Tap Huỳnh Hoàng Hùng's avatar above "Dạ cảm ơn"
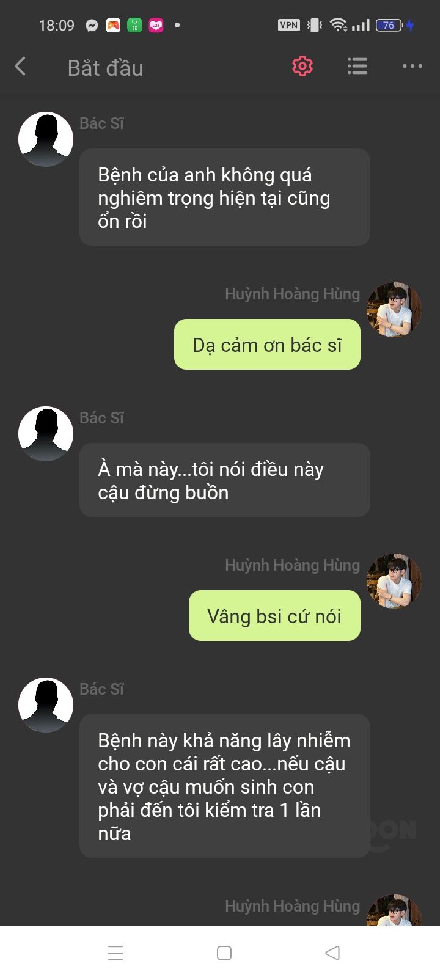440x980 pixels. click(394, 310)
